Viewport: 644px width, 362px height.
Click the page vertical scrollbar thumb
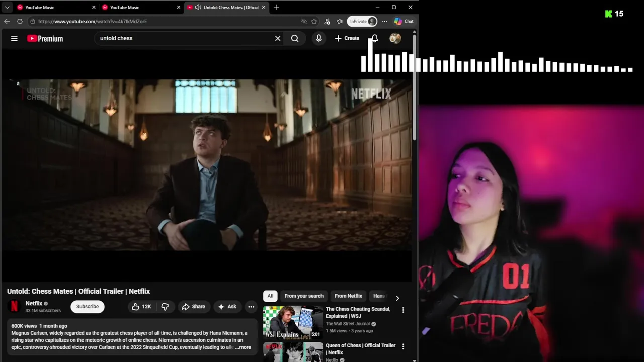coord(414,86)
